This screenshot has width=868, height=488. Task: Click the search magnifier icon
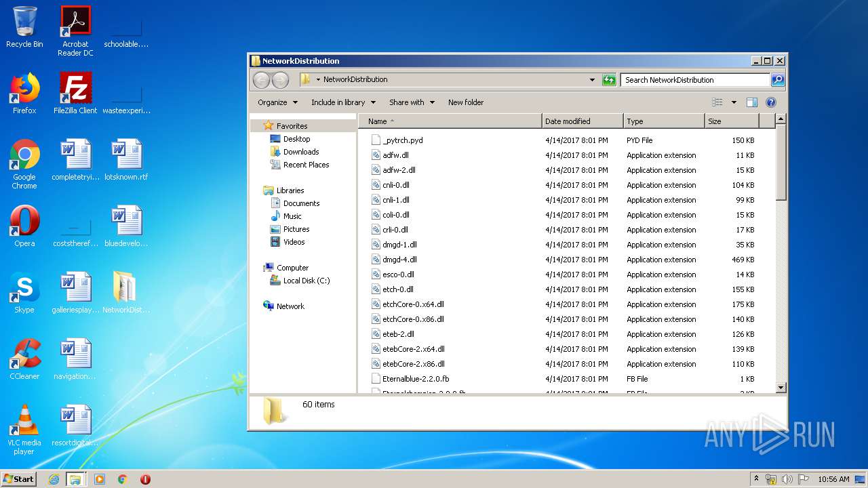(x=778, y=80)
